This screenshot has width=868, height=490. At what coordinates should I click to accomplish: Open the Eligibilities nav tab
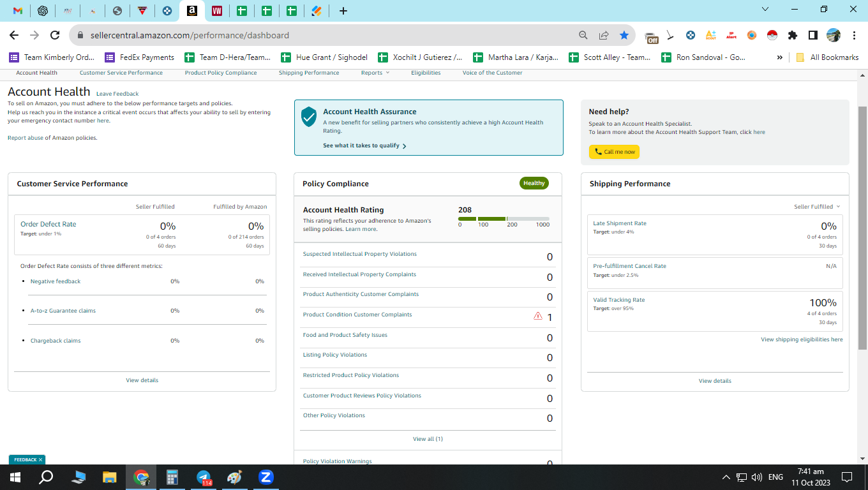(426, 73)
